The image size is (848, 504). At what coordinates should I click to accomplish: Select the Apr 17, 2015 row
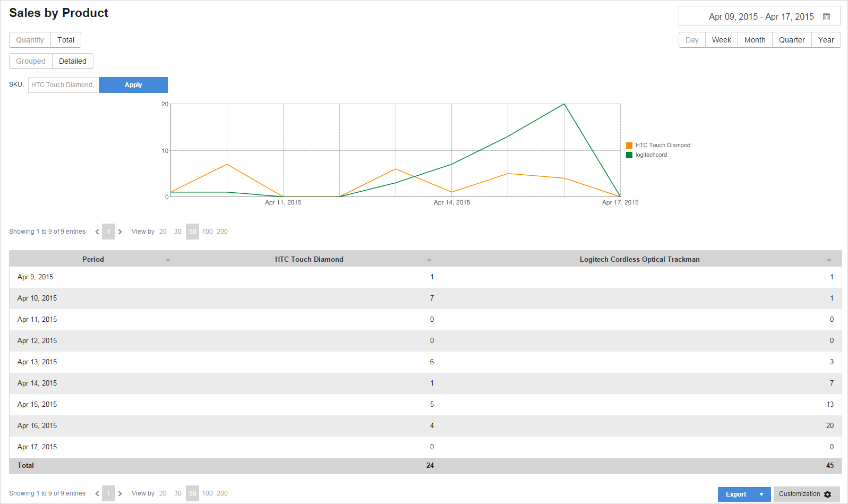click(425, 447)
